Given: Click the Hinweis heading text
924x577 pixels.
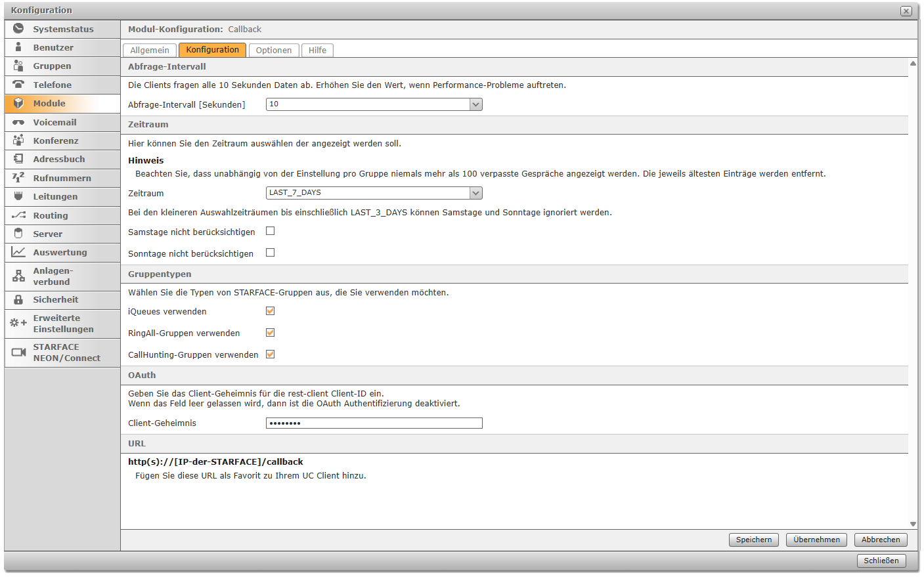Looking at the screenshot, I should (146, 160).
